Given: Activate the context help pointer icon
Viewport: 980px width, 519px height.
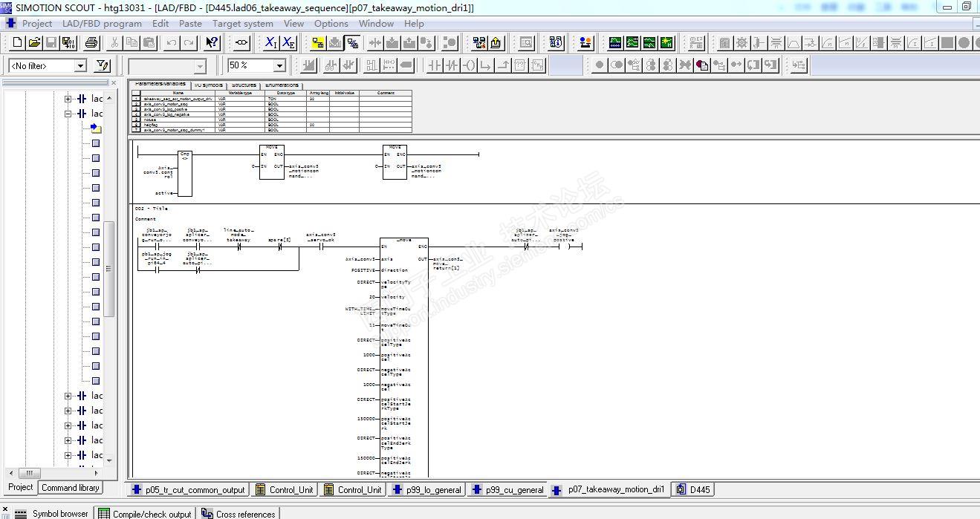Looking at the screenshot, I should 212,43.
